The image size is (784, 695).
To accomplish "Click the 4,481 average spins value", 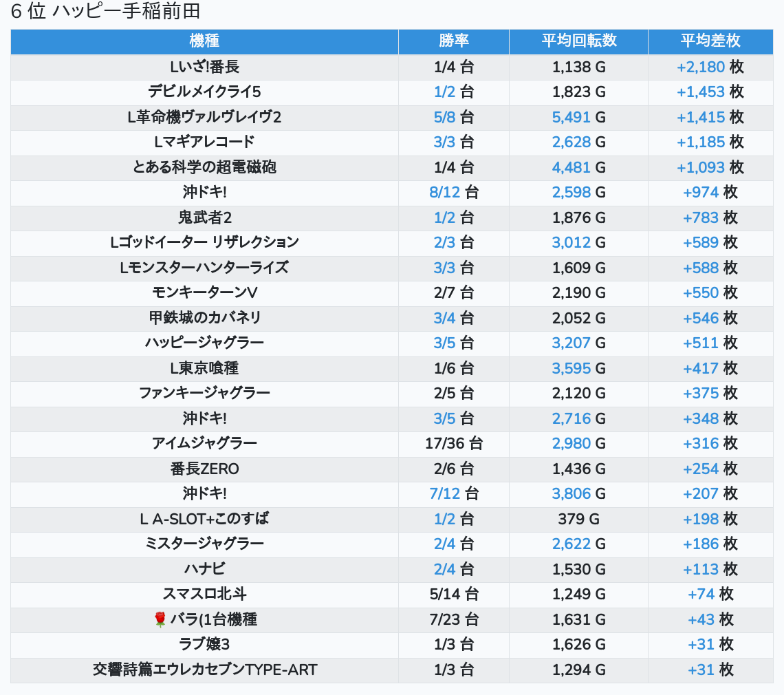I will point(571,167).
